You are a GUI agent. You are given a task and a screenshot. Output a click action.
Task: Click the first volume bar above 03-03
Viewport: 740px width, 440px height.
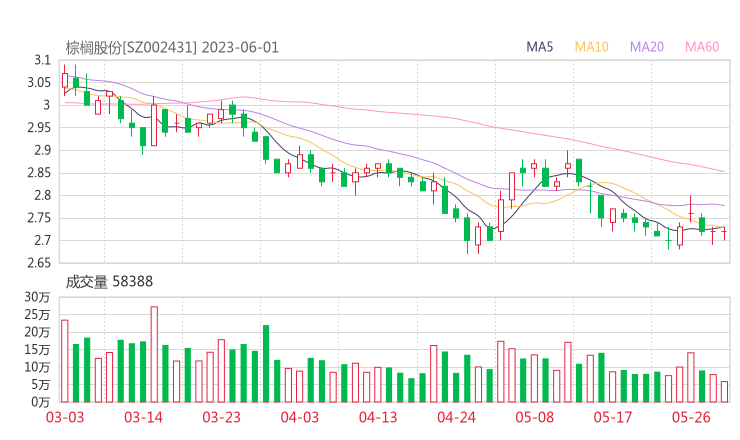65,361
